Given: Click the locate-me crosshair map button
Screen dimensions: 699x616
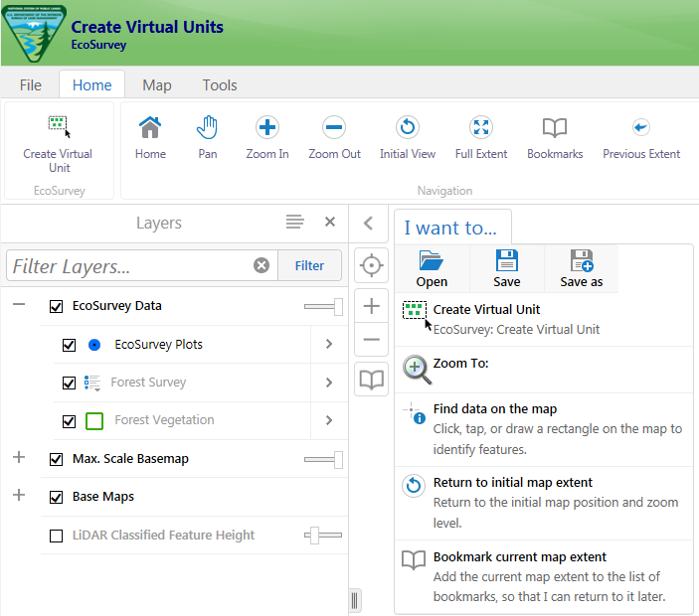Looking at the screenshot, I should click(x=371, y=265).
